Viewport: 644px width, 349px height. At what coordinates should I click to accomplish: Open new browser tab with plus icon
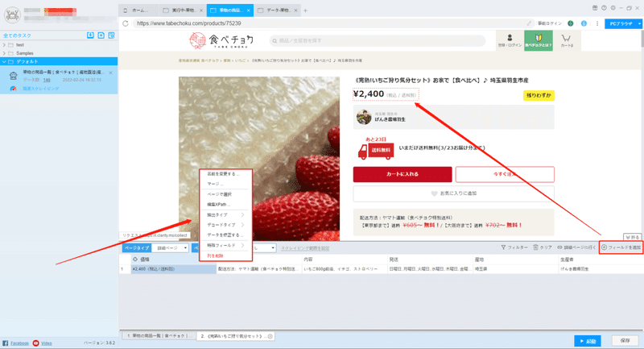click(305, 10)
